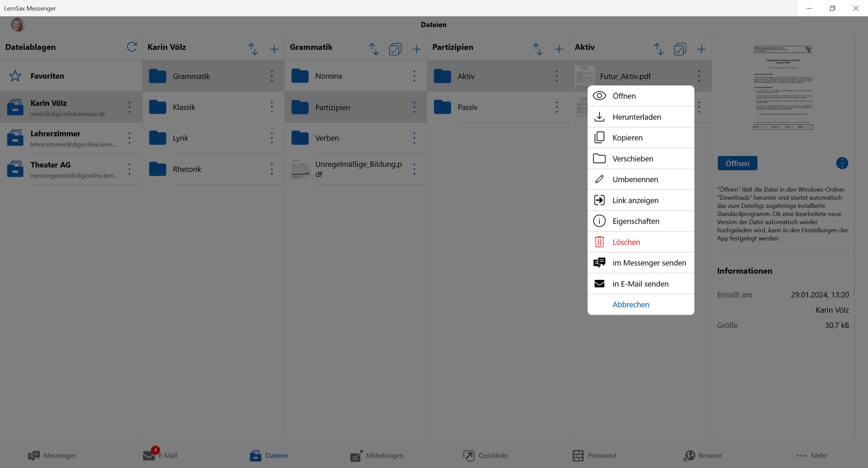Click the user profile avatar
The width and height of the screenshot is (868, 468).
pyautogui.click(x=18, y=25)
